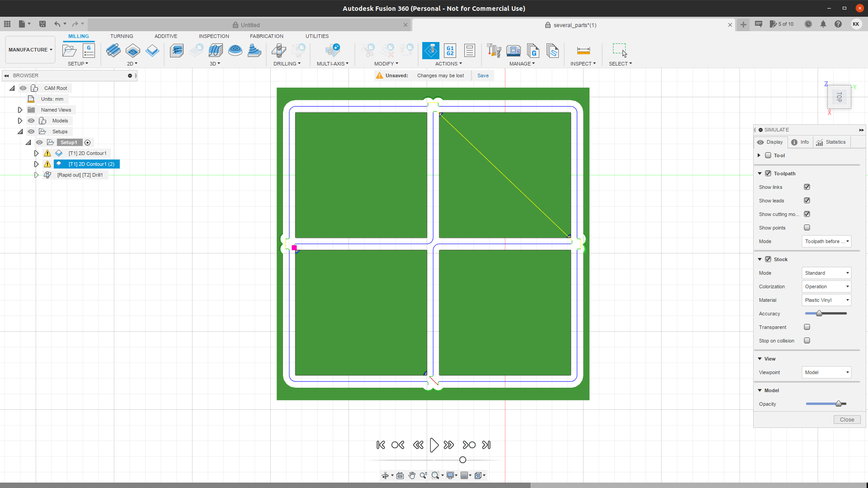Open the Post Process G1G2 icon
The image size is (868, 488).
450,51
